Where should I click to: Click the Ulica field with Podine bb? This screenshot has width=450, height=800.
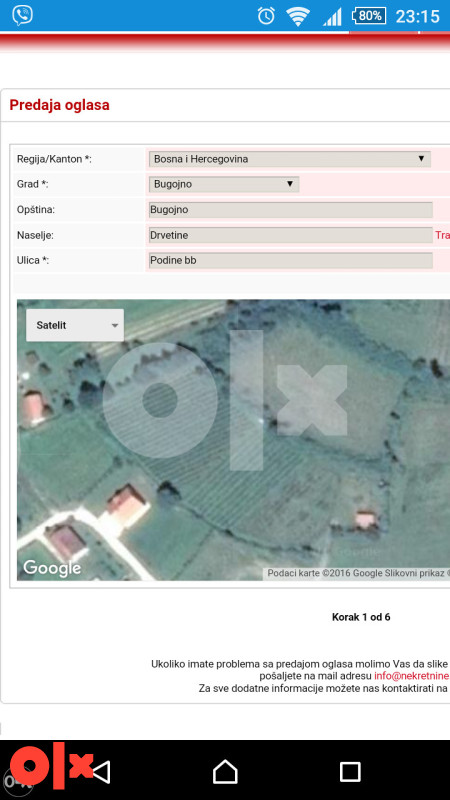[290, 260]
